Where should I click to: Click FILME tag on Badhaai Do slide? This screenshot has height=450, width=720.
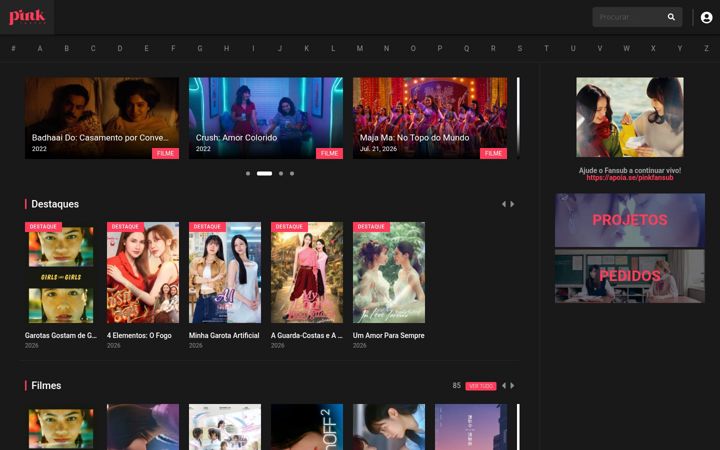[x=165, y=153]
